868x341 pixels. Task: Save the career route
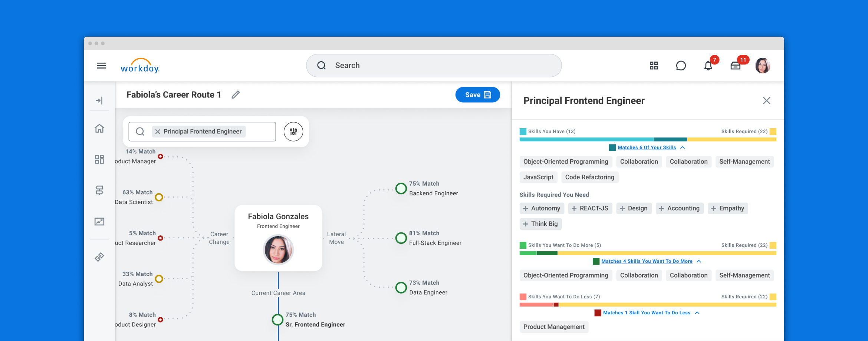point(477,95)
